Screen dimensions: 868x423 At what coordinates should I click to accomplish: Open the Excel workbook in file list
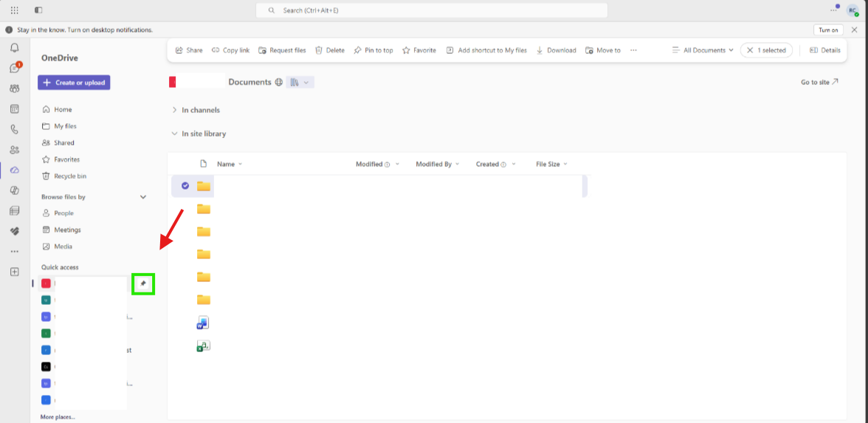(x=203, y=346)
